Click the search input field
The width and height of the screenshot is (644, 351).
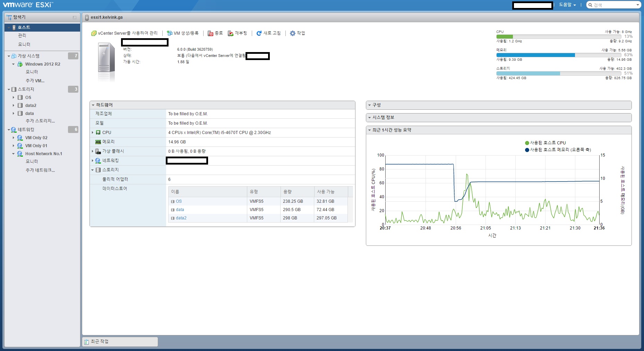click(x=613, y=5)
